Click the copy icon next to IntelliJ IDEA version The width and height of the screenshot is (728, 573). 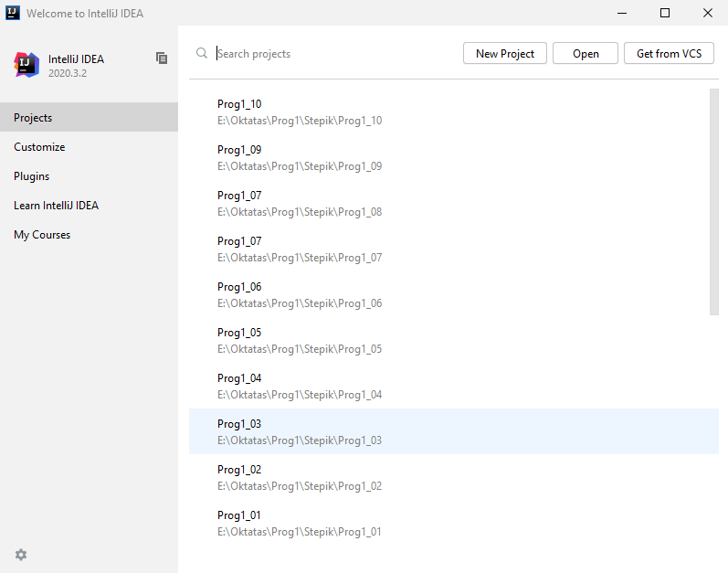162,58
